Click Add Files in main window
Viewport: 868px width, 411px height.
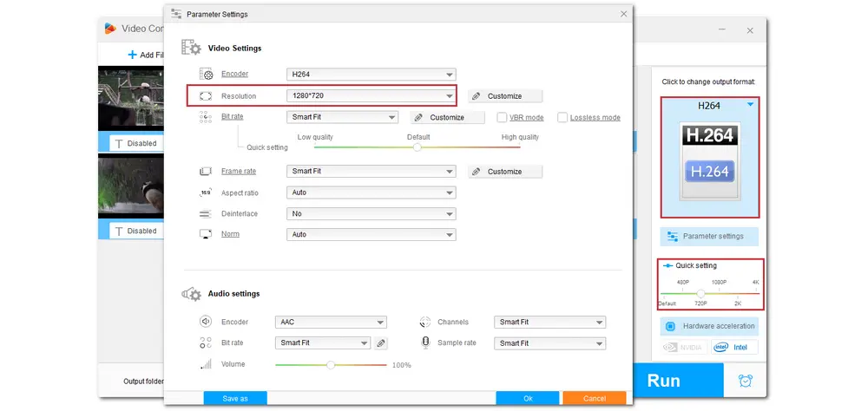point(146,55)
